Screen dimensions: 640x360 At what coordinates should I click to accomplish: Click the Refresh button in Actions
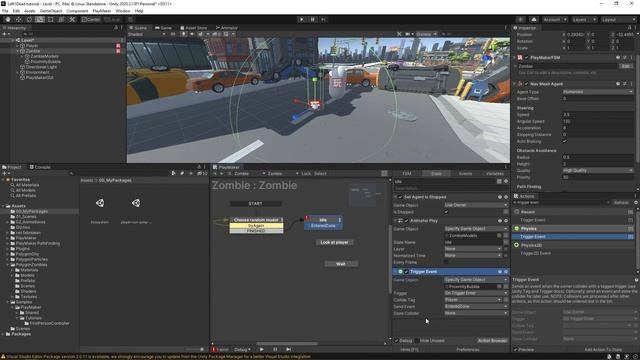pos(621,202)
